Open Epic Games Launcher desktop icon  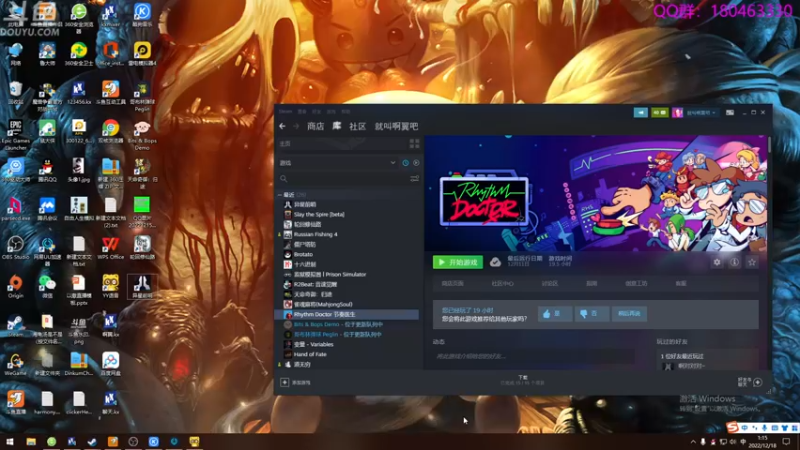pyautogui.click(x=15, y=134)
